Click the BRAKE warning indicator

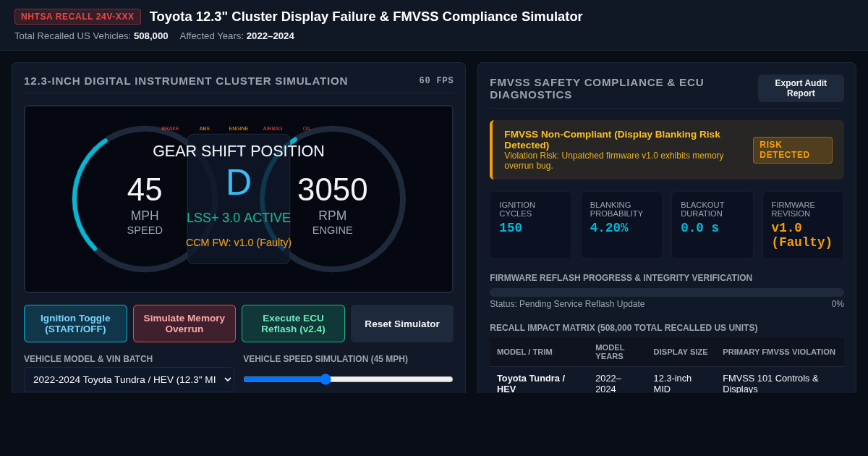click(x=171, y=128)
